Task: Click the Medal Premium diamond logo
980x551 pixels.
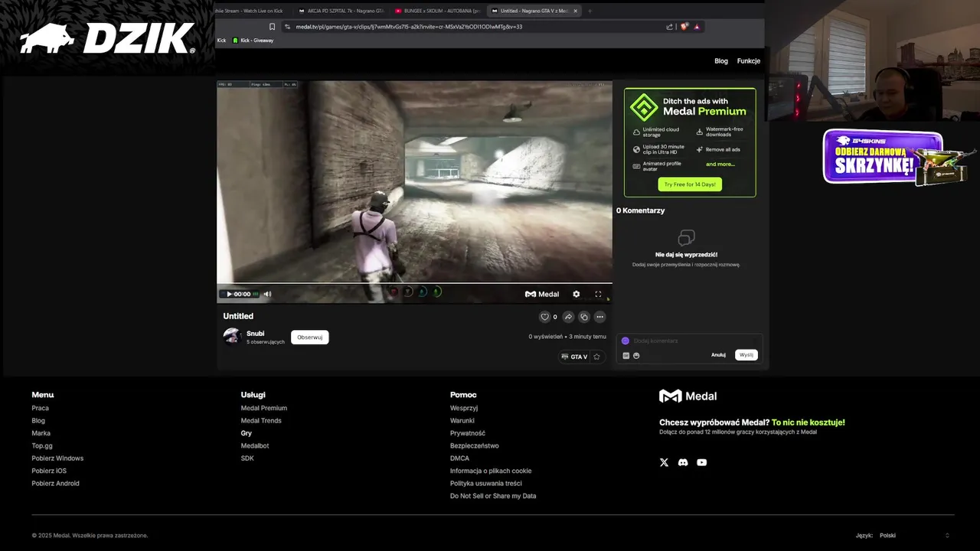Action: coord(644,108)
